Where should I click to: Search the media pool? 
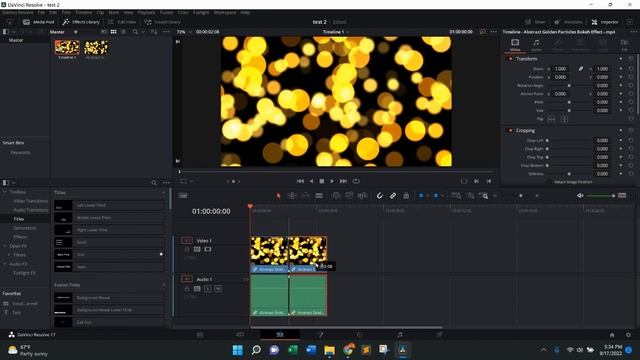(x=135, y=32)
